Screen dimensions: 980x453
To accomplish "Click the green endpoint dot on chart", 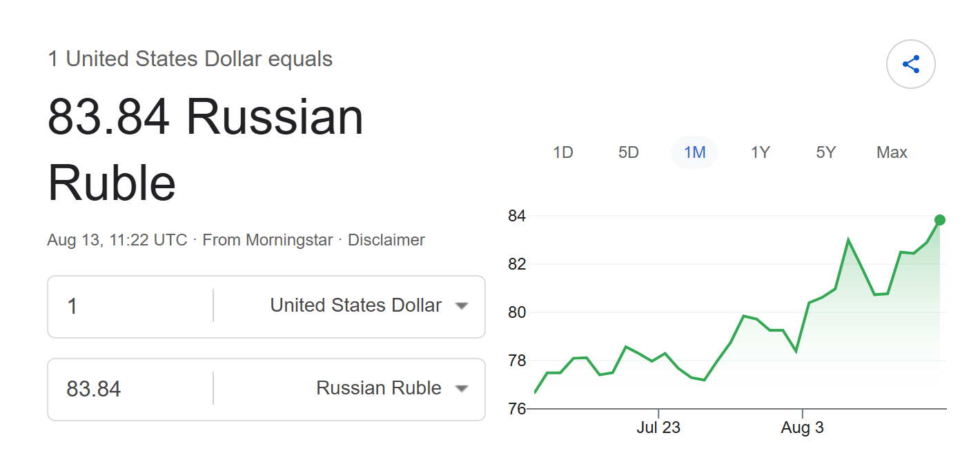I will [939, 220].
